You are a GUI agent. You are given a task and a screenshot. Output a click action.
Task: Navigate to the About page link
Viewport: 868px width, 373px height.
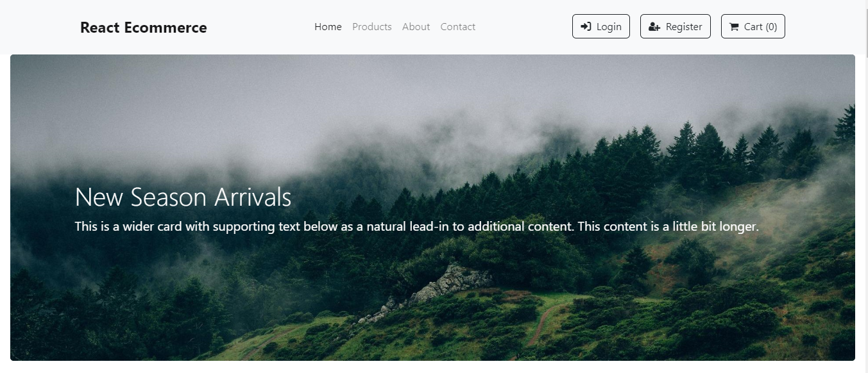click(x=416, y=27)
